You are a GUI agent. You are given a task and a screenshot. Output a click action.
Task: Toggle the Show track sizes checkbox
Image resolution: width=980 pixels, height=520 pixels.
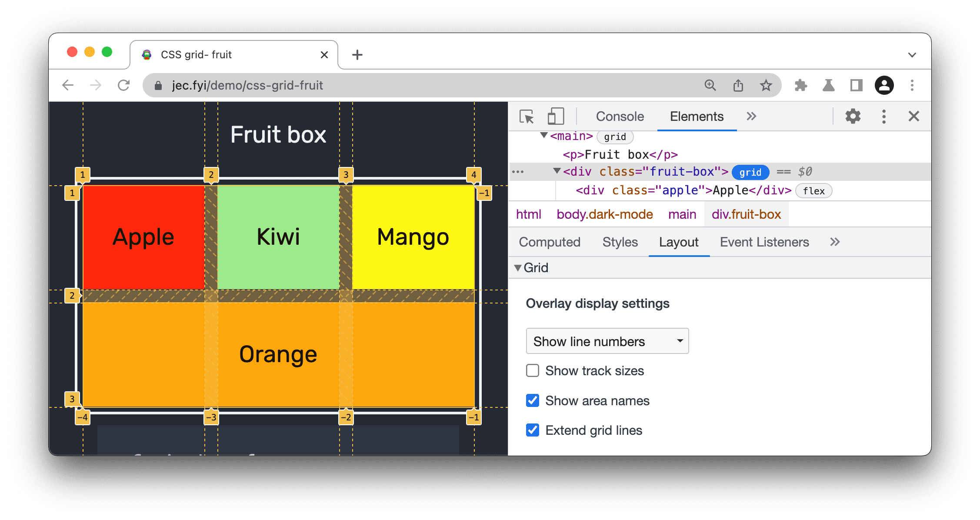[533, 371]
